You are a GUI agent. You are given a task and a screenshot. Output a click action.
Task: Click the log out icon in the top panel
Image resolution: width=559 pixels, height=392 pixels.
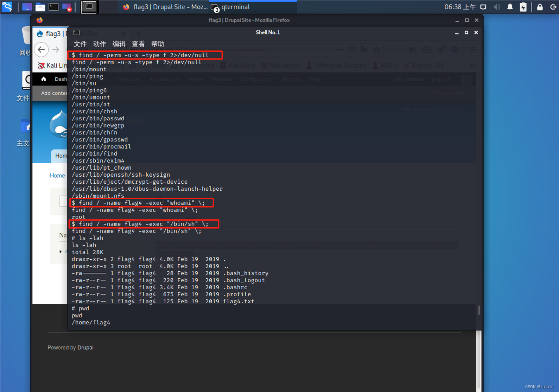(x=553, y=7)
